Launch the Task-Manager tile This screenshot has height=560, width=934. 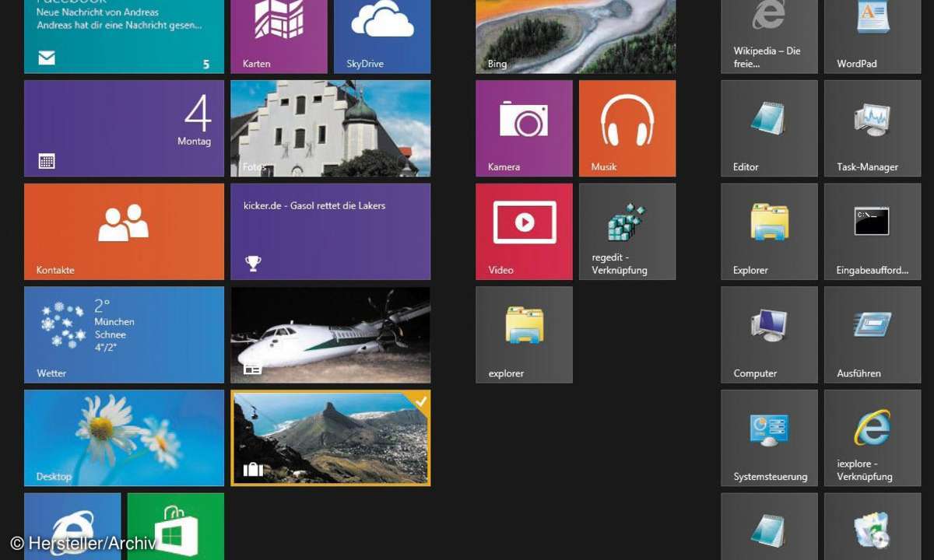tap(873, 128)
